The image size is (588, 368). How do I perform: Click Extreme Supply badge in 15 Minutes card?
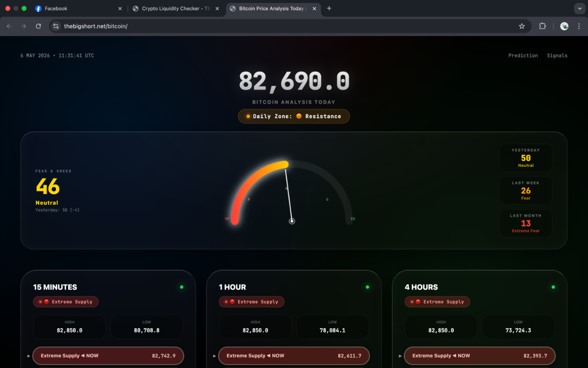coord(66,302)
